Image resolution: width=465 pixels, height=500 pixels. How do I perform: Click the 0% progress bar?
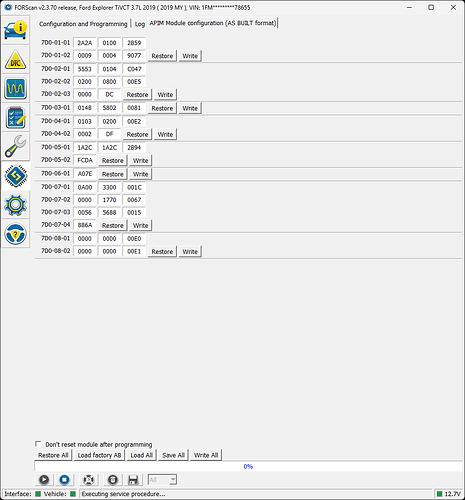point(248,466)
